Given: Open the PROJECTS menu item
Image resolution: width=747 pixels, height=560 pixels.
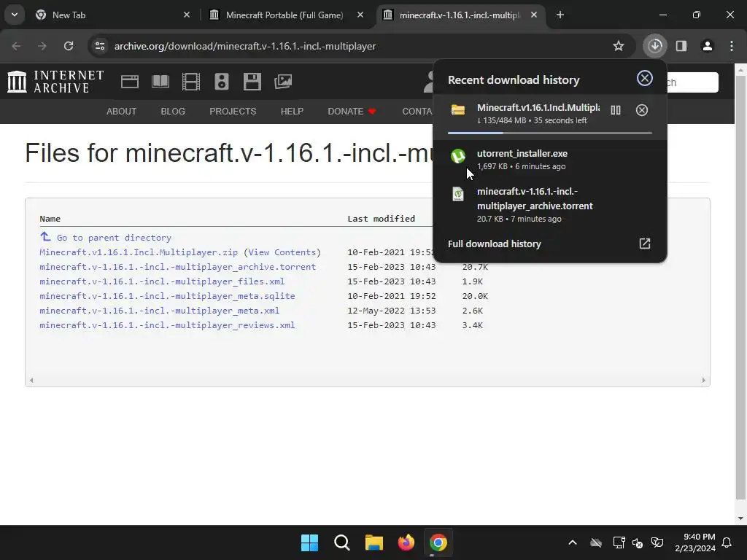Looking at the screenshot, I should tap(233, 112).
